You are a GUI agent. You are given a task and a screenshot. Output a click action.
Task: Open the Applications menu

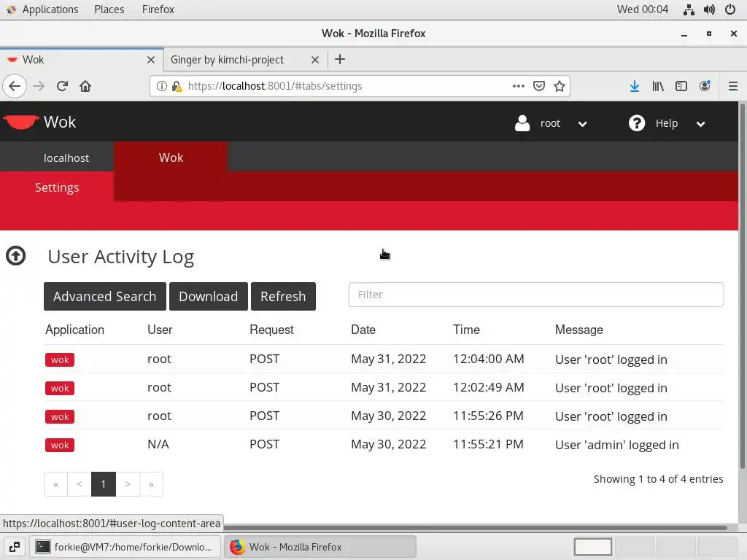[50, 9]
